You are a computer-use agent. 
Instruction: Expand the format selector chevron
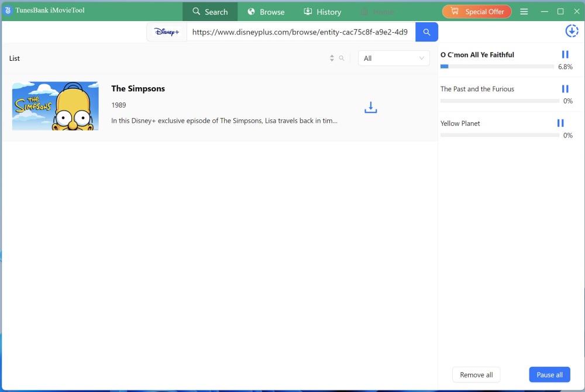pos(421,58)
